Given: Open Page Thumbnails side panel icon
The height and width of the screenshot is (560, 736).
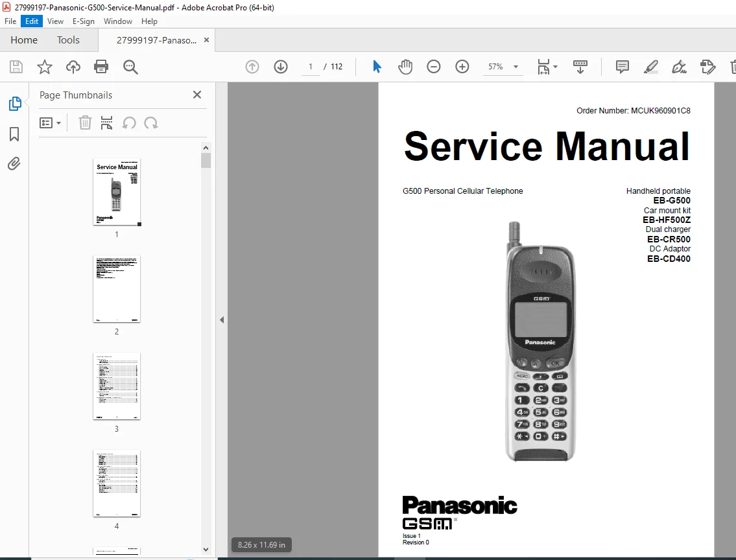Looking at the screenshot, I should coord(14,104).
